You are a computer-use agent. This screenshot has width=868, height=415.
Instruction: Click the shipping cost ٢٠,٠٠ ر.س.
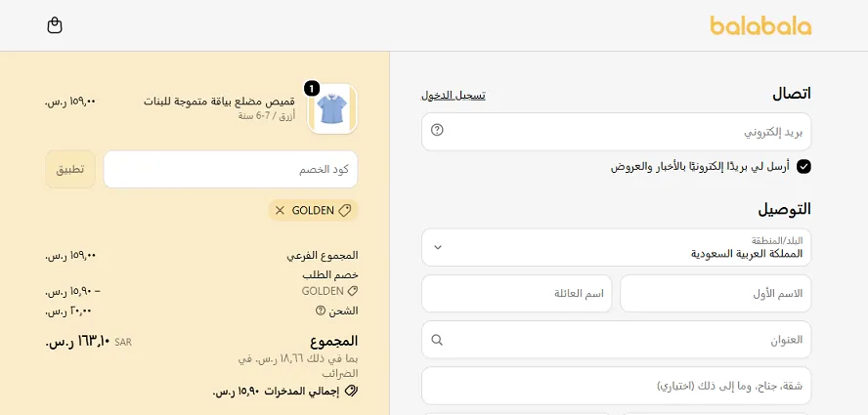(68, 311)
